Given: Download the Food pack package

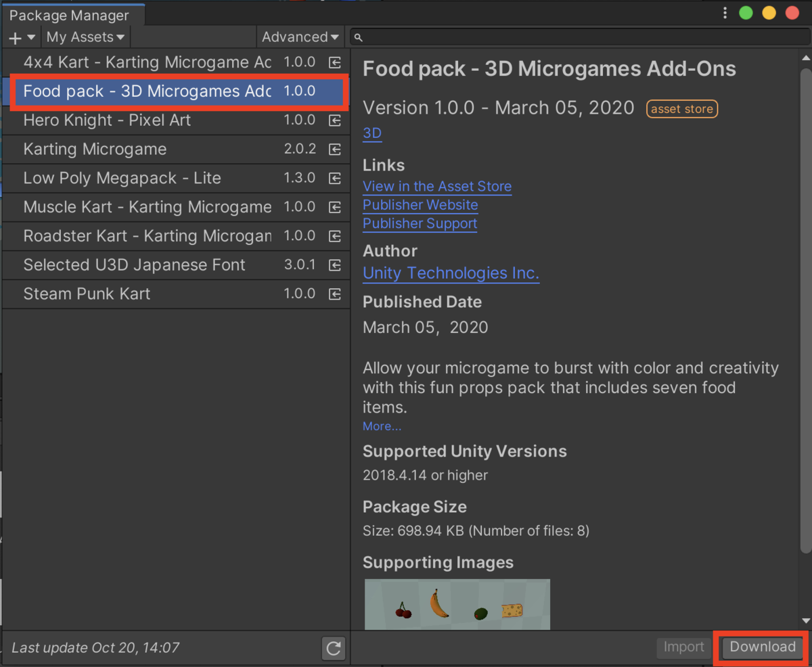Looking at the screenshot, I should [x=763, y=647].
